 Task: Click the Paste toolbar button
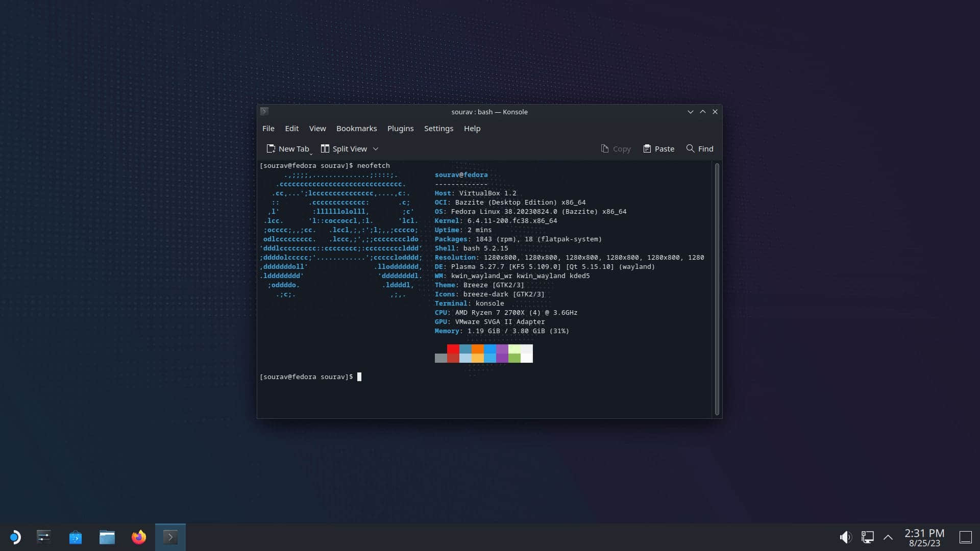[x=658, y=149]
